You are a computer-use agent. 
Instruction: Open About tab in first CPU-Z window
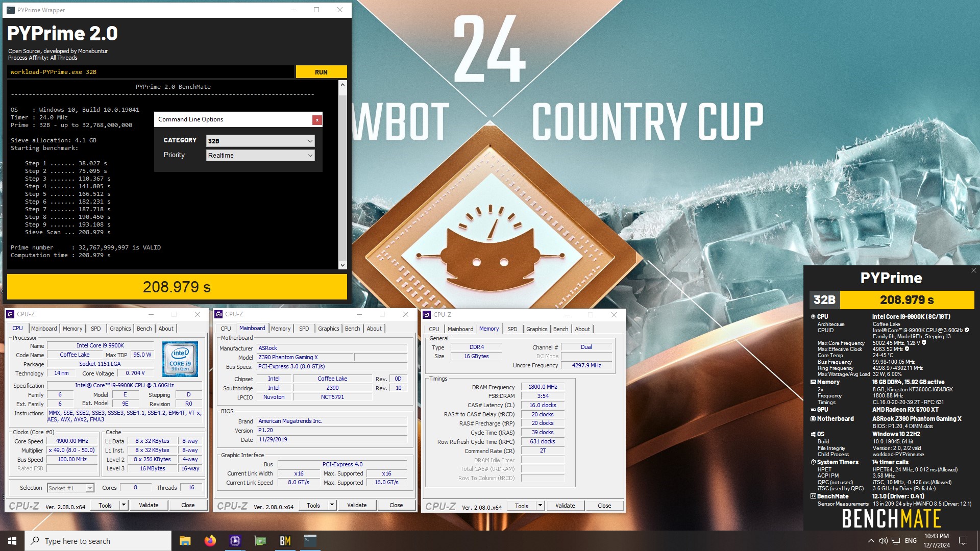pyautogui.click(x=166, y=329)
